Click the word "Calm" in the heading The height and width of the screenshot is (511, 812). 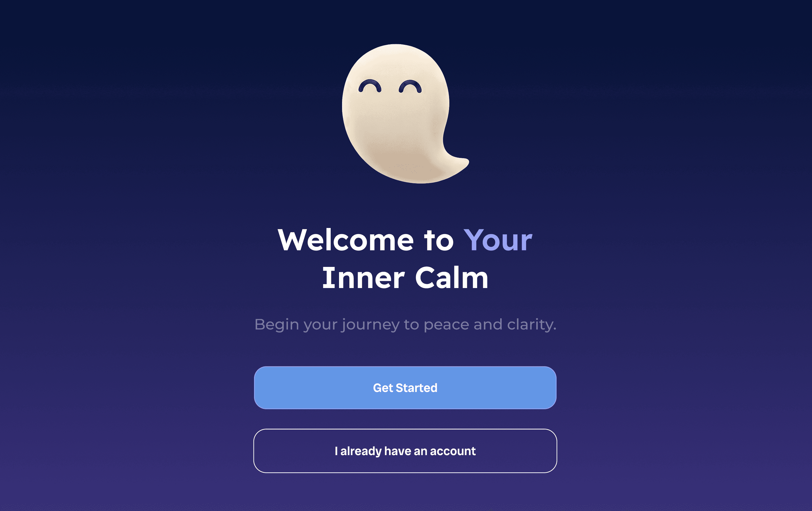click(x=452, y=278)
